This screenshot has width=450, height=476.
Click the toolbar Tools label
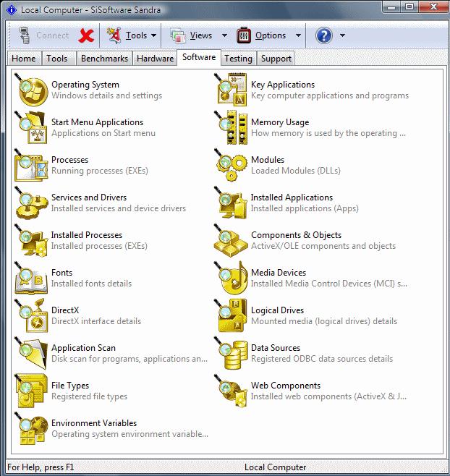point(136,35)
